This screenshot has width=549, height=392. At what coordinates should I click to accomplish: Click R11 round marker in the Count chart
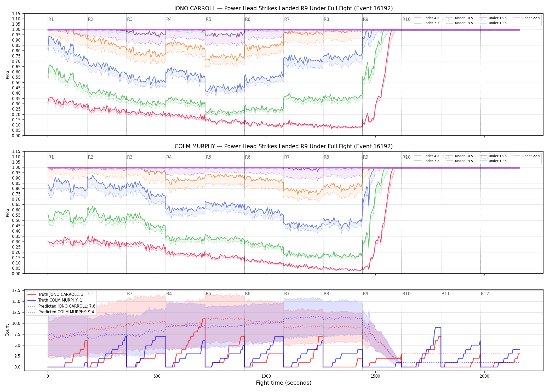tap(446, 294)
